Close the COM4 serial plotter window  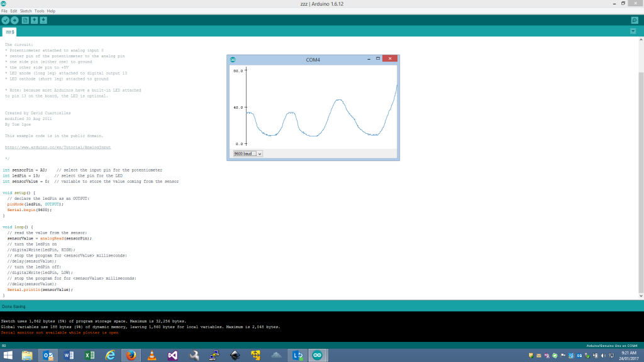coord(390,59)
